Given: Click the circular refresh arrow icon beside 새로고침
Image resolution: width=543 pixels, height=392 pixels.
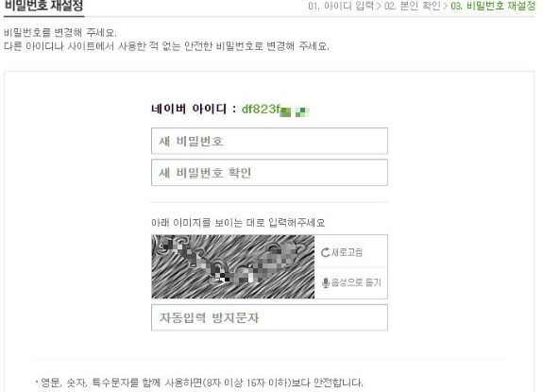Looking at the screenshot, I should (x=325, y=252).
